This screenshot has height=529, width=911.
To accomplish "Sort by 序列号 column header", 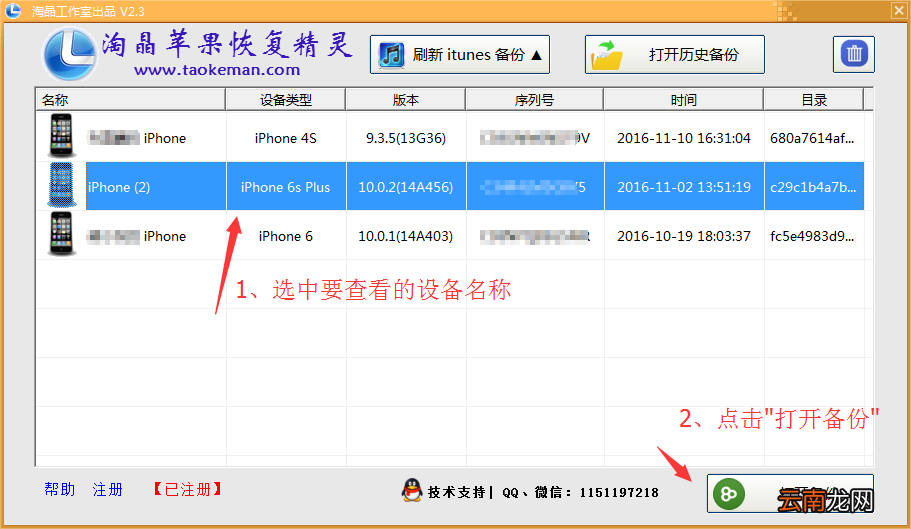I will (x=535, y=100).
